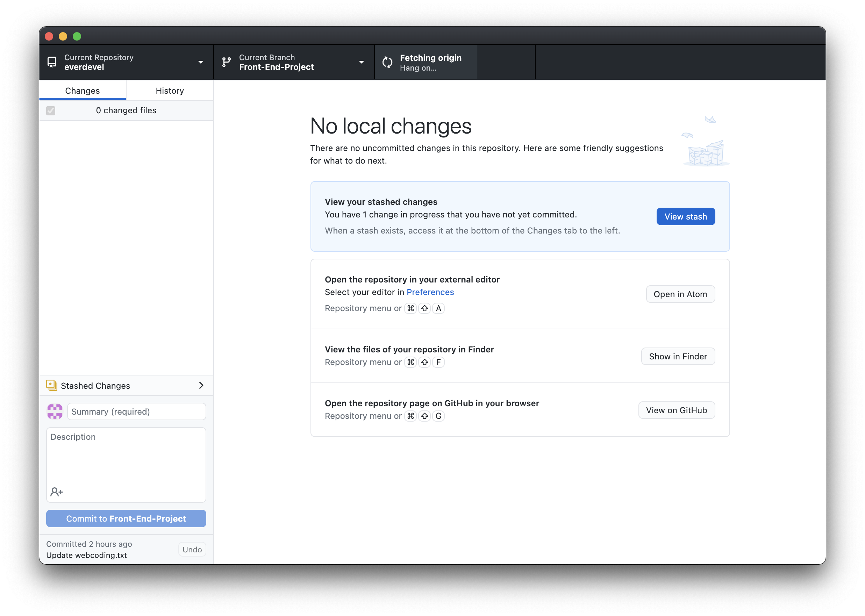Switch to the History tab
Screen dimensions: 865x616
[x=169, y=90]
